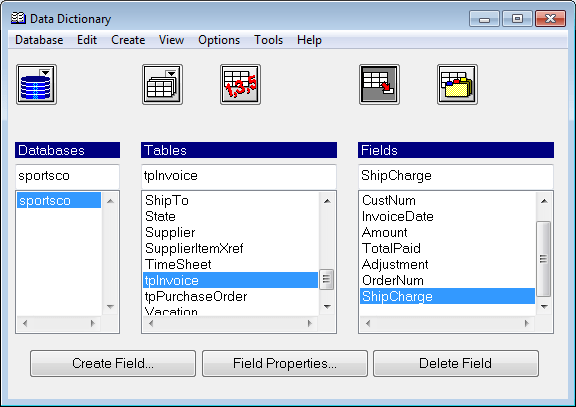Click the Fields list vertical scrollbar thumb
Screen dimensions: 576x407
point(544,259)
